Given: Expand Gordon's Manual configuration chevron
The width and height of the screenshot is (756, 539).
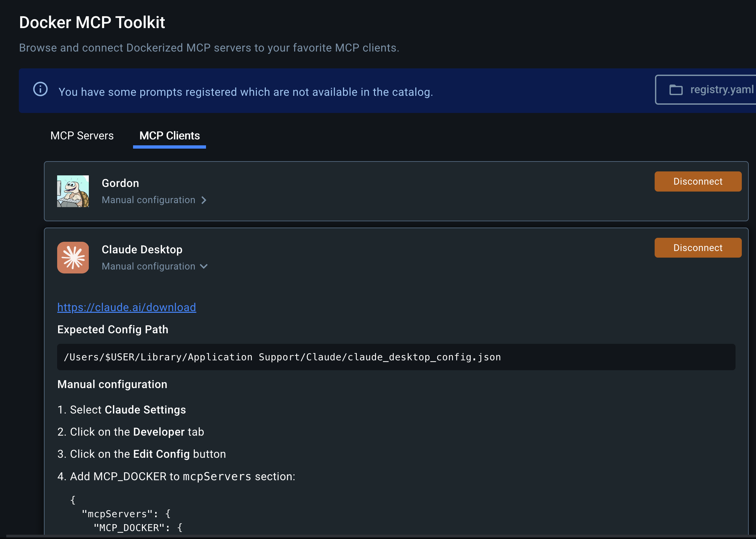Looking at the screenshot, I should pyautogui.click(x=204, y=200).
